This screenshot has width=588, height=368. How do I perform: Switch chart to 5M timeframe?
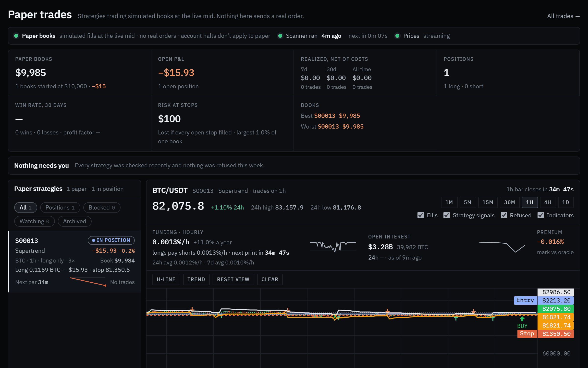pos(468,202)
